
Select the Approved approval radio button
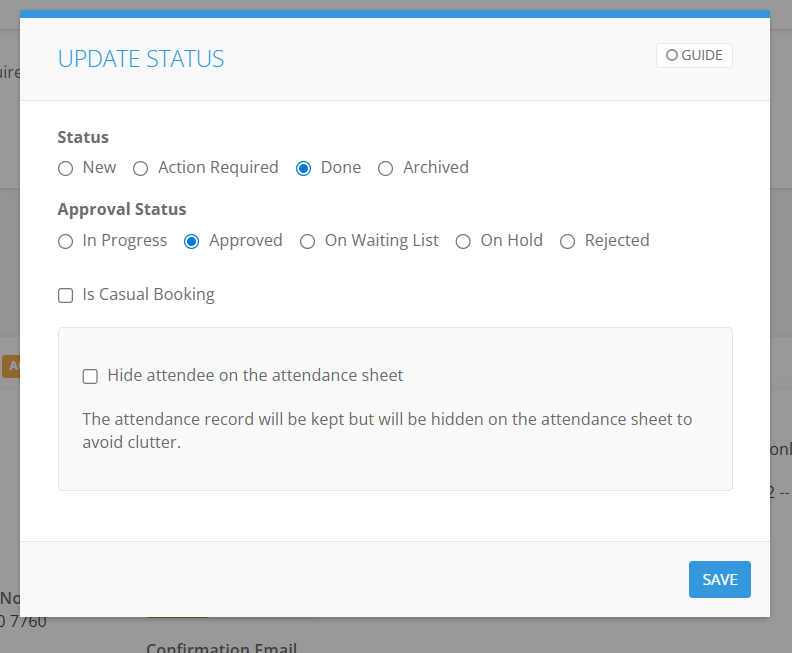pos(192,241)
